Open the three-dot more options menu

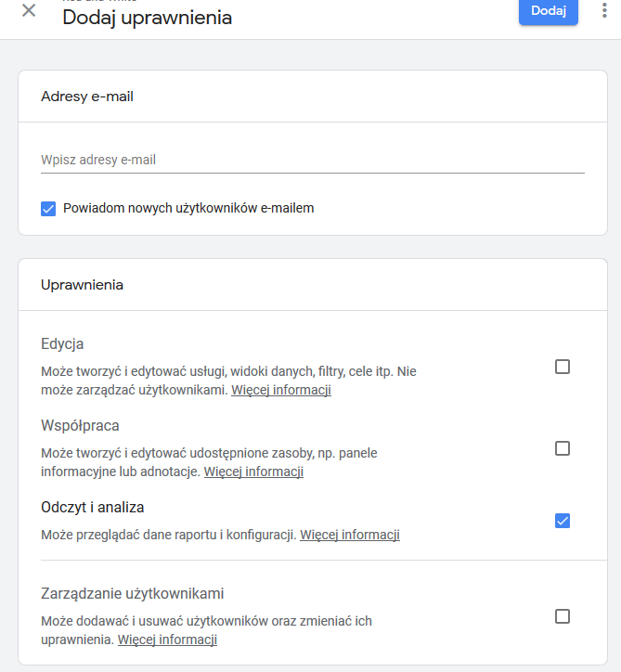tap(604, 10)
